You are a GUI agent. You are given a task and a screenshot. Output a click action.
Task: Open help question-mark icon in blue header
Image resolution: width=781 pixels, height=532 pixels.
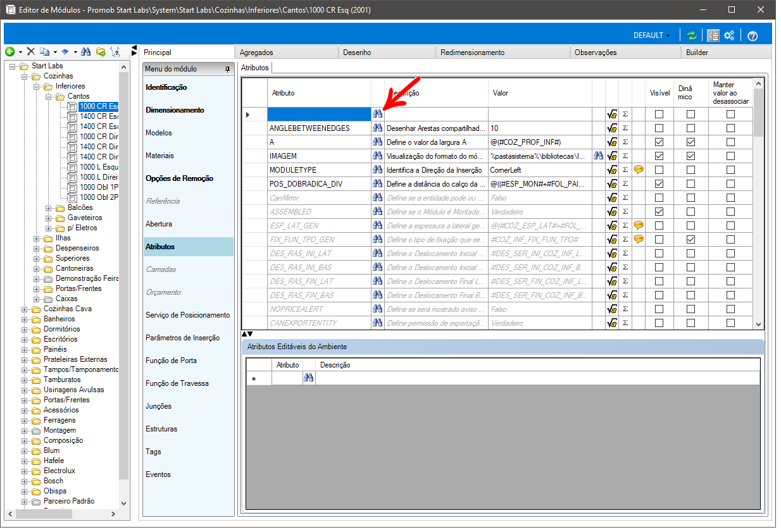click(753, 36)
